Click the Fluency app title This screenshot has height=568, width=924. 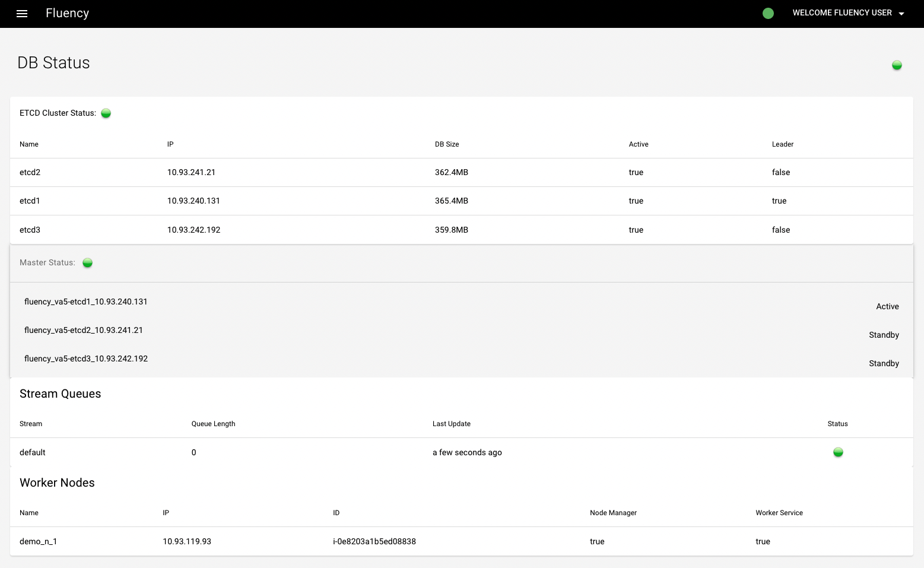(x=67, y=13)
